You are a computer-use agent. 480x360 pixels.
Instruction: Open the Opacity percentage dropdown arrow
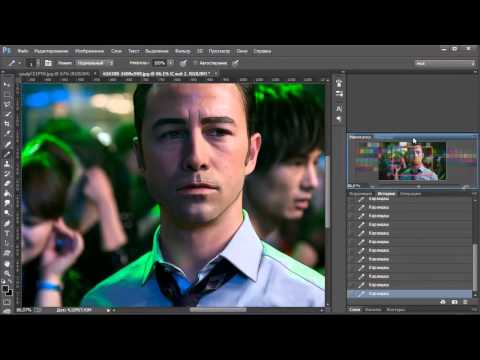coord(171,63)
